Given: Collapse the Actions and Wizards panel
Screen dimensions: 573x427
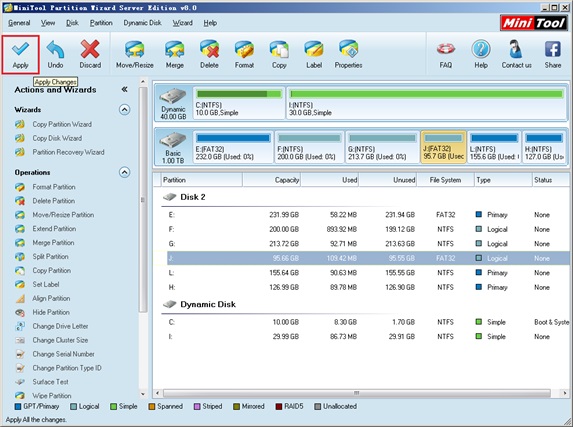Looking at the screenshot, I should (x=124, y=90).
